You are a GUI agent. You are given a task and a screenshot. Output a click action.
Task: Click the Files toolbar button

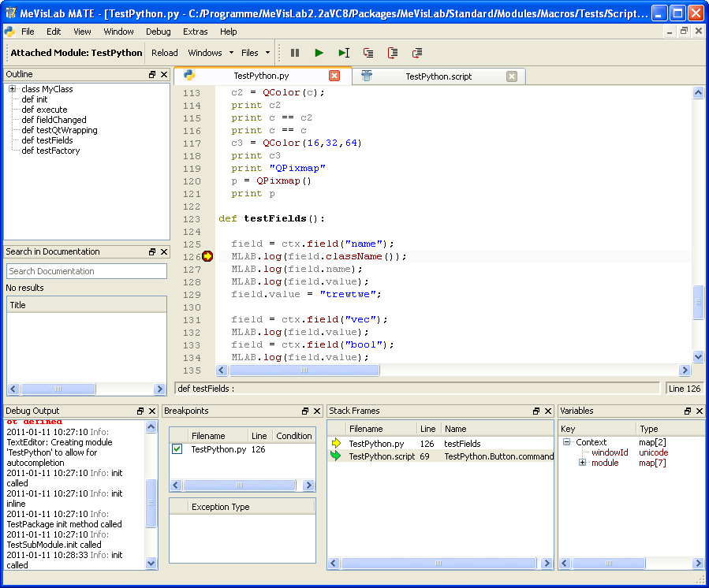(x=249, y=53)
